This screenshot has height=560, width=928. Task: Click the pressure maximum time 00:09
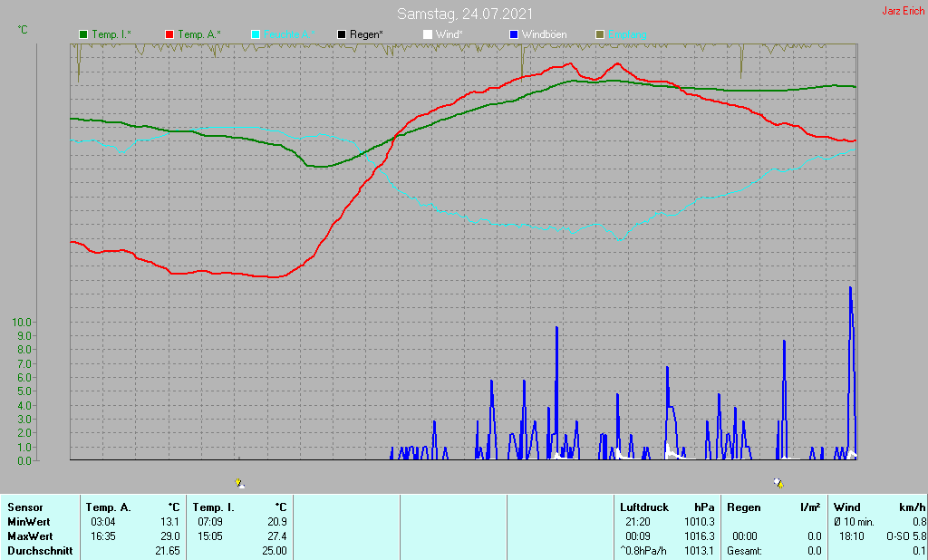tap(638, 536)
